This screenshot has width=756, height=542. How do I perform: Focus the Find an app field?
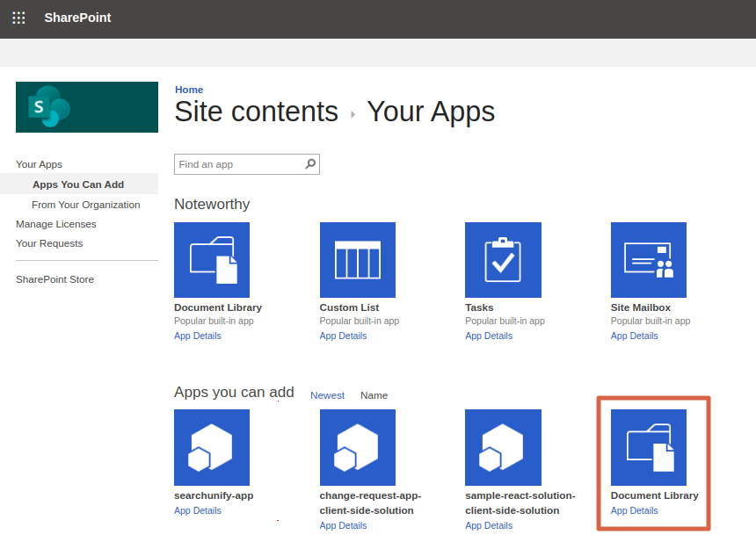click(237, 164)
